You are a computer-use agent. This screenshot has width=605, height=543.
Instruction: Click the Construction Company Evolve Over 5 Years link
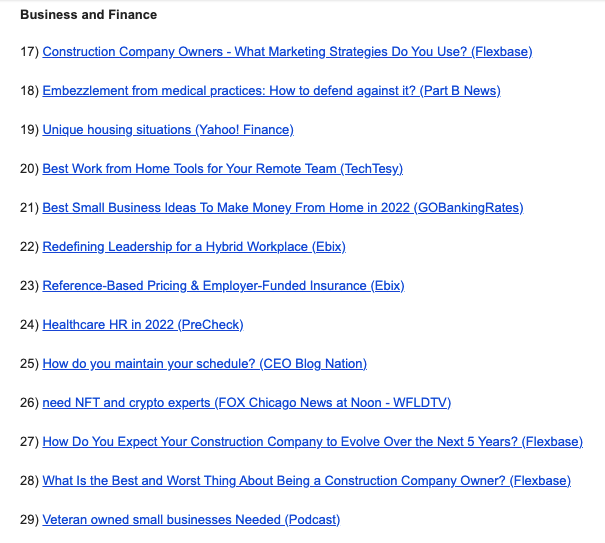click(312, 442)
